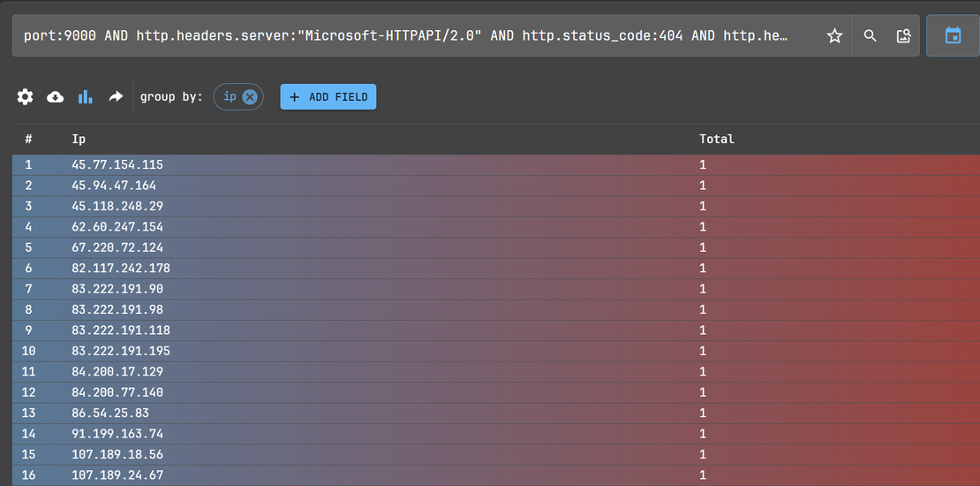Share results with arrow icon
Screen dimensions: 980x486
[116, 97]
